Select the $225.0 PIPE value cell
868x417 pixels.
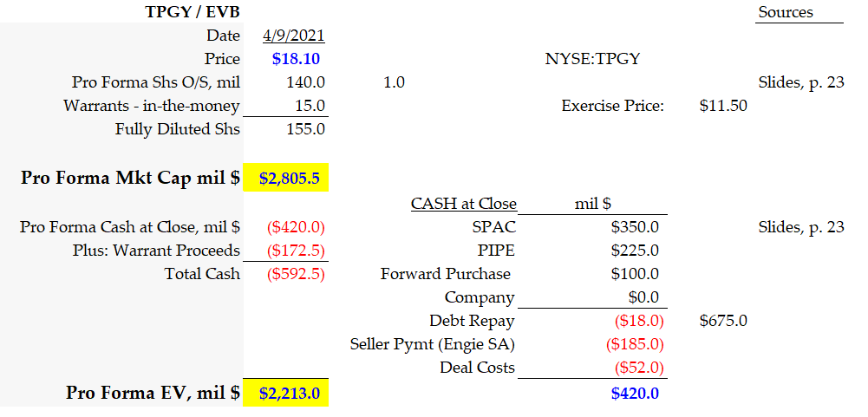click(x=634, y=251)
